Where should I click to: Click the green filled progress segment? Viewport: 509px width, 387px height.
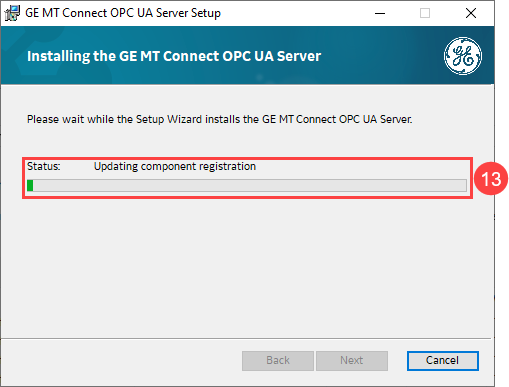[30, 185]
